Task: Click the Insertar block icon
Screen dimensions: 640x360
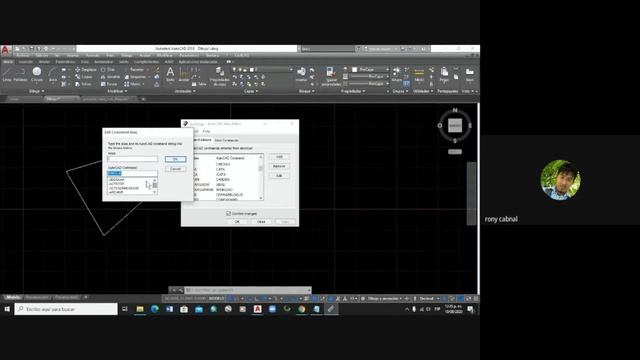Action: 301,74
